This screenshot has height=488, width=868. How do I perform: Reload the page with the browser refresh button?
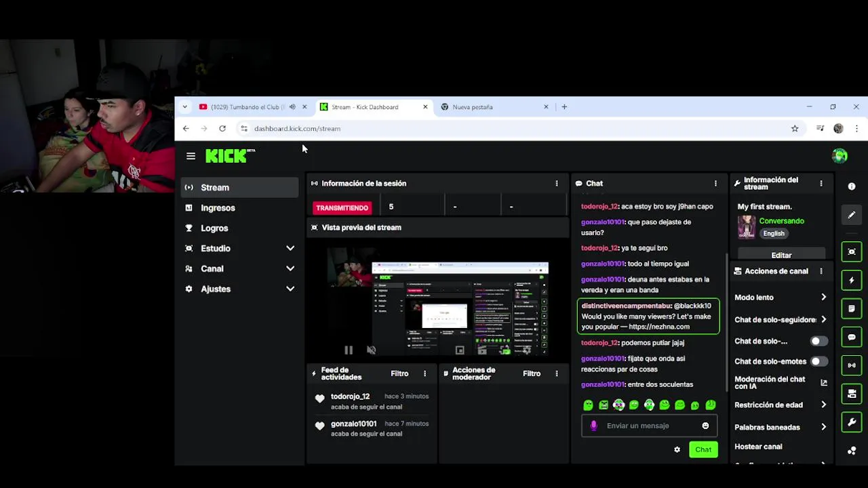[x=222, y=128]
